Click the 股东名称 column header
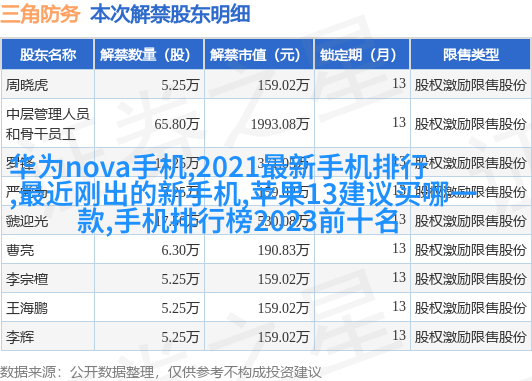This screenshot has width=532, height=381. [x=48, y=54]
